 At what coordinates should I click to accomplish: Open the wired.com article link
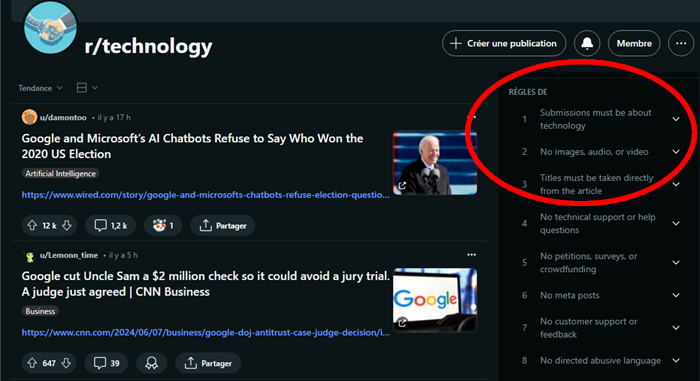[x=205, y=195]
